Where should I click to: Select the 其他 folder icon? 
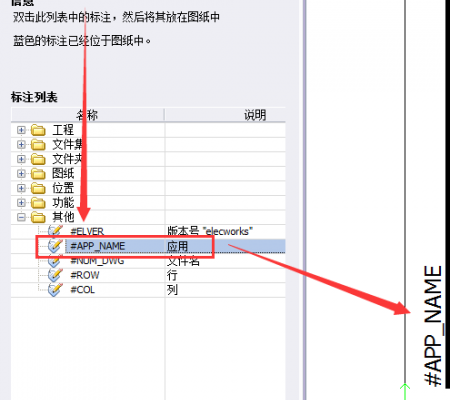click(38, 217)
